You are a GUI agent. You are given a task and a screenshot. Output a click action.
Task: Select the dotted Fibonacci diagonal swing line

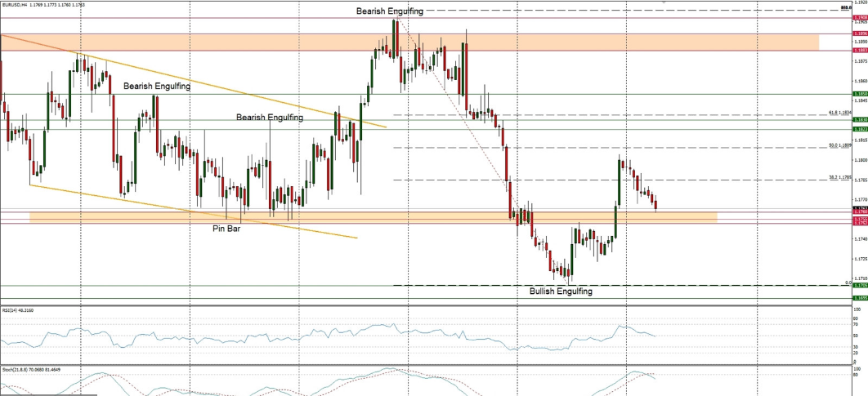458,106
